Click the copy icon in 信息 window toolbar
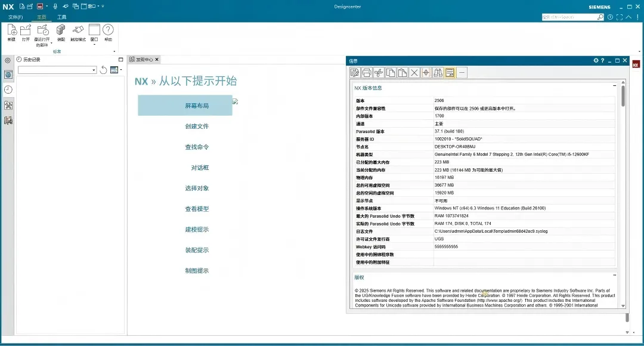 point(391,73)
